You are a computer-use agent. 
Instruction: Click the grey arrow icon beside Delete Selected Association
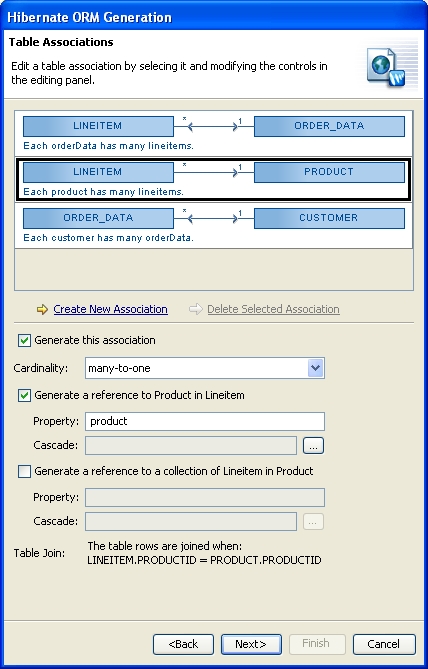tap(195, 309)
